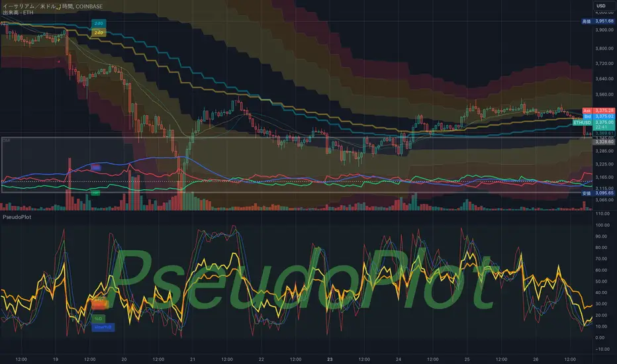
Task: Click the date 19 on time axis
Action: (x=56, y=359)
